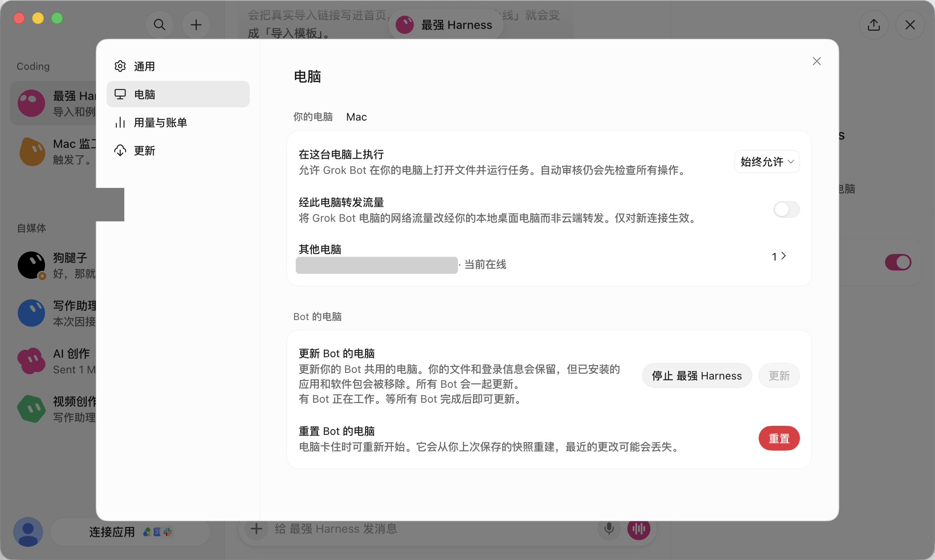Click the 当前在线 status text
Image resolution: width=935 pixels, height=560 pixels.
tap(485, 264)
